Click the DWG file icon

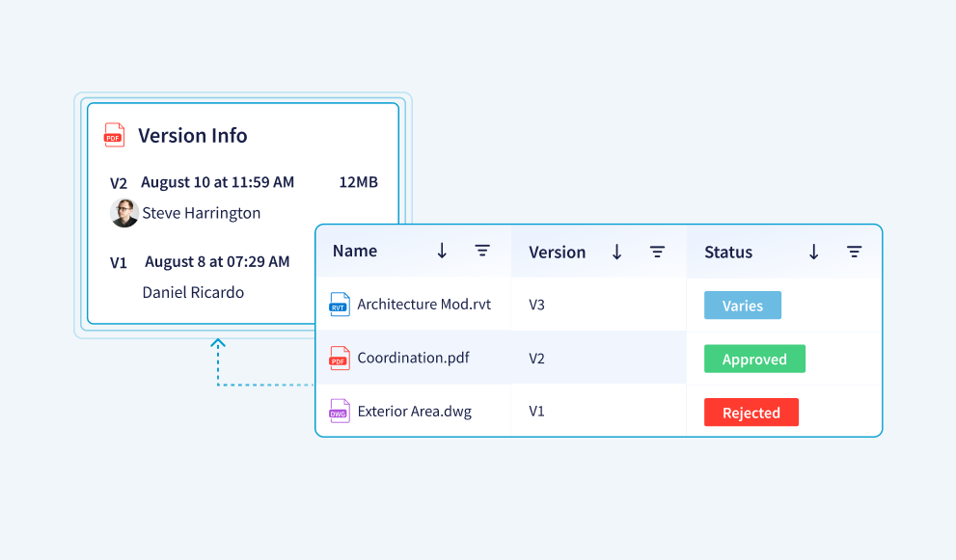point(339,412)
